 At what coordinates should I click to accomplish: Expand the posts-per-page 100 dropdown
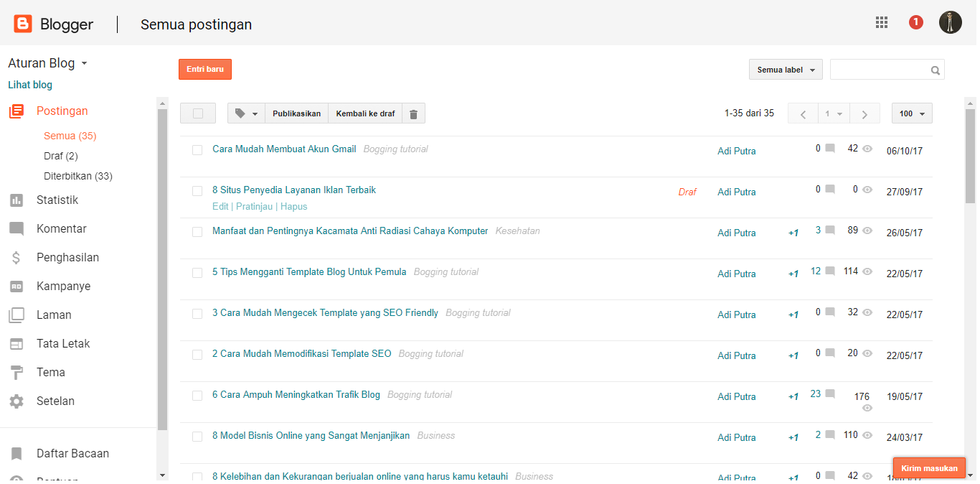pos(911,113)
